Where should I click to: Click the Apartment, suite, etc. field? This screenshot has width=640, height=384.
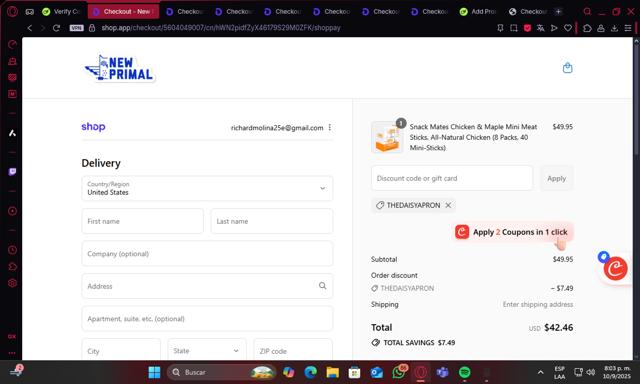coord(207,318)
